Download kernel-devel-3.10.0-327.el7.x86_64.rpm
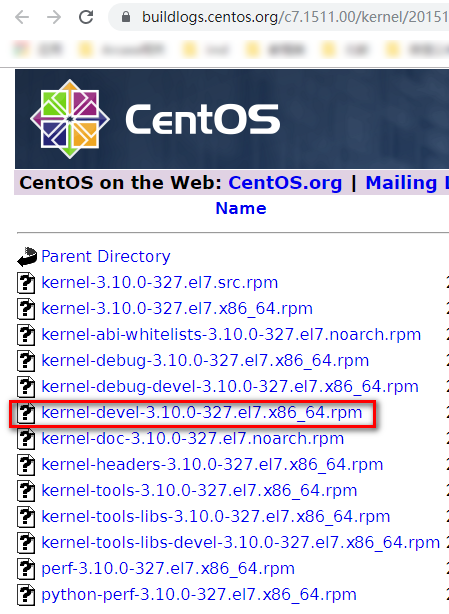This screenshot has width=449, height=614. (202, 412)
